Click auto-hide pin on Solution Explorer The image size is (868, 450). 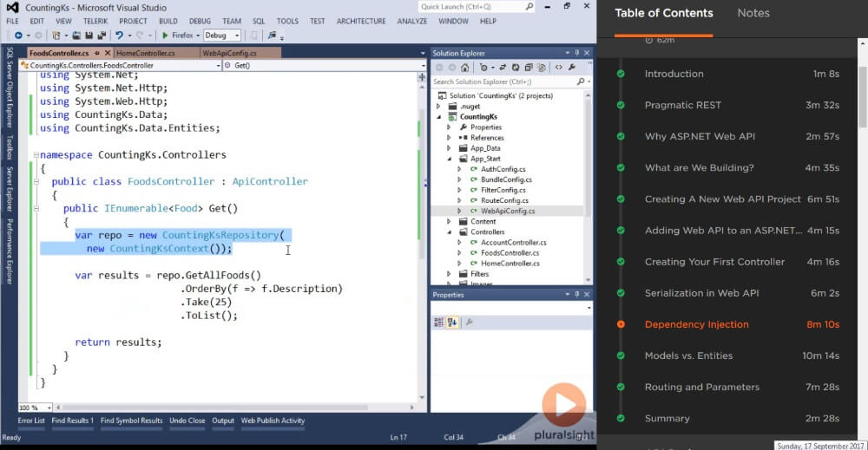[577, 53]
